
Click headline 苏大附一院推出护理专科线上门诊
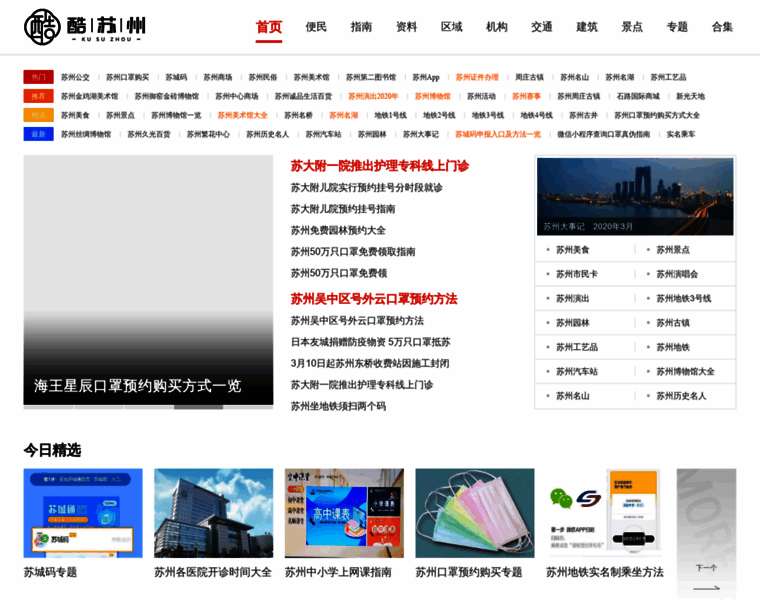coord(379,166)
